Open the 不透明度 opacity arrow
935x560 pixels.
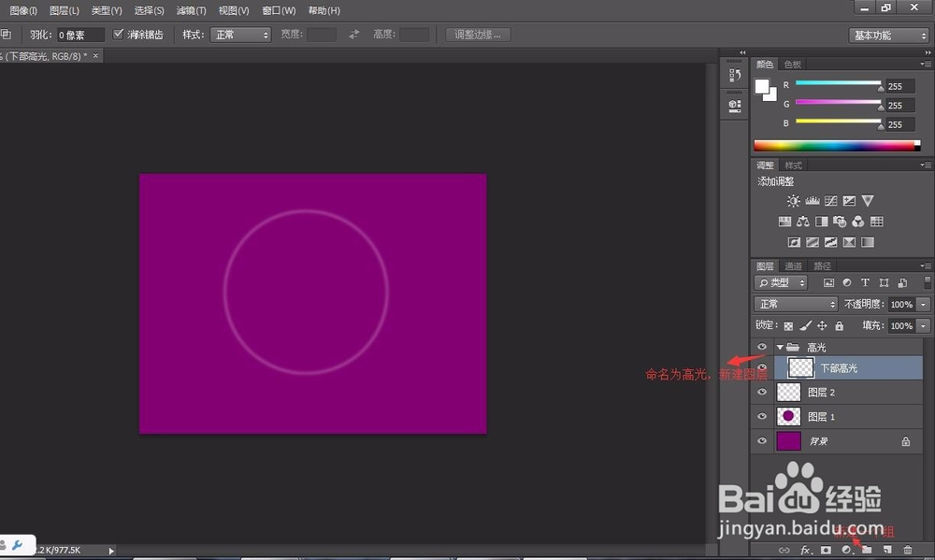(923, 304)
